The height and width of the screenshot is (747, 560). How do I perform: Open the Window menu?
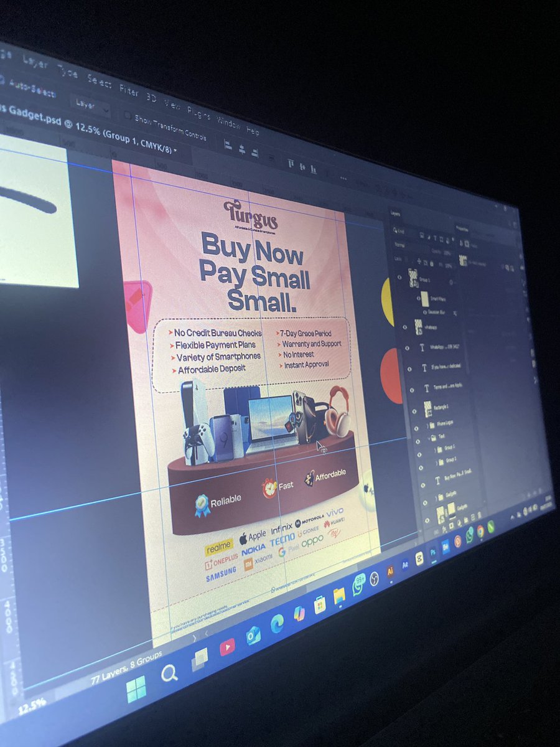coord(228,123)
